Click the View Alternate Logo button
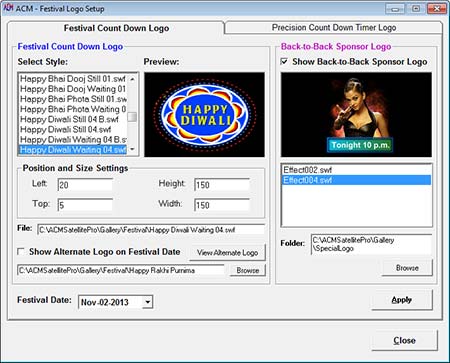This screenshot has width=450, height=363. pyautogui.click(x=227, y=253)
